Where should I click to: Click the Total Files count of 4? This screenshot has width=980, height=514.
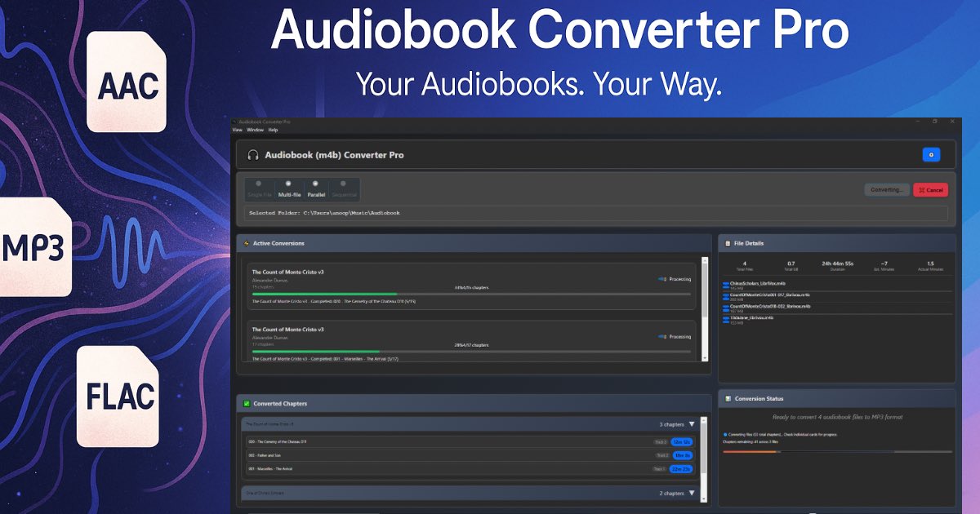click(x=745, y=264)
